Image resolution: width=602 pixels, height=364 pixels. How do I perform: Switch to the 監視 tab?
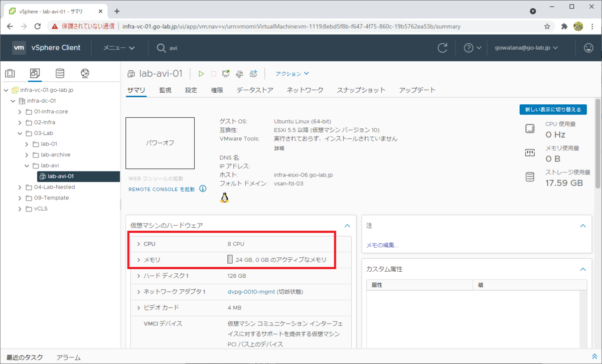click(166, 90)
